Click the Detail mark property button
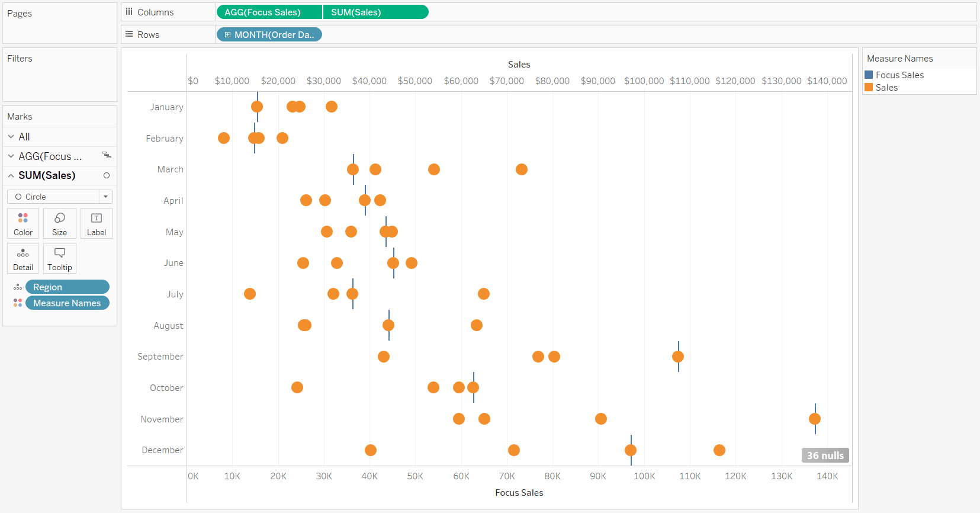 (23, 258)
